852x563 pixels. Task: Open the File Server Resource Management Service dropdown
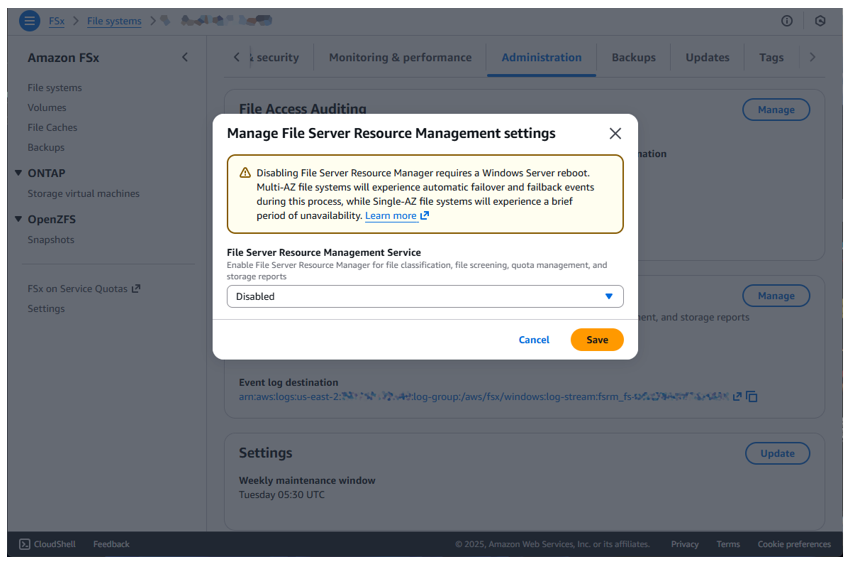(425, 297)
